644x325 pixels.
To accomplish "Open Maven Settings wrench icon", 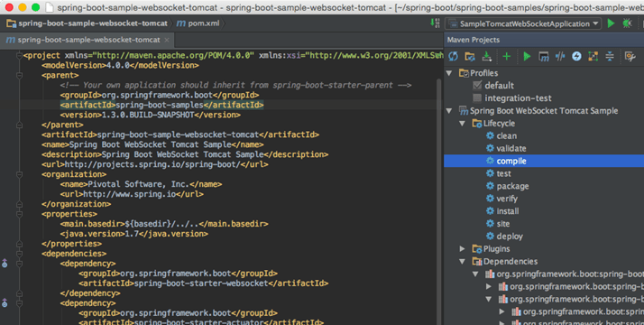I will (630, 56).
